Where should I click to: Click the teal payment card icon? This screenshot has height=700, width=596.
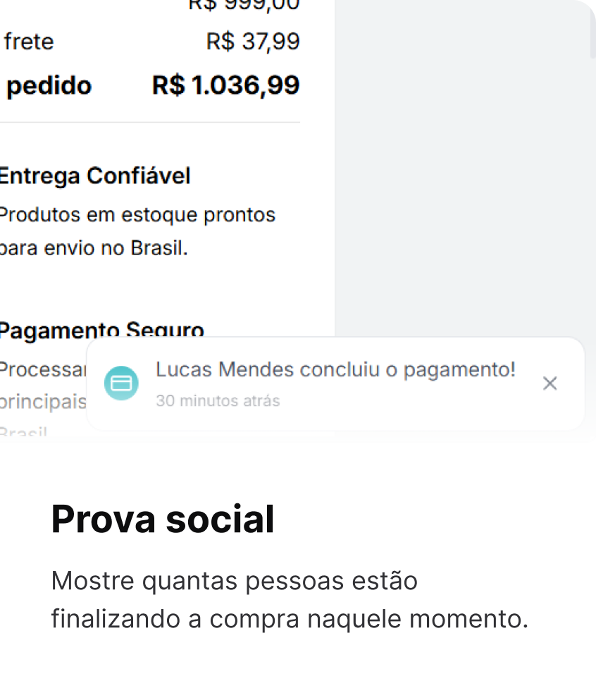(121, 383)
